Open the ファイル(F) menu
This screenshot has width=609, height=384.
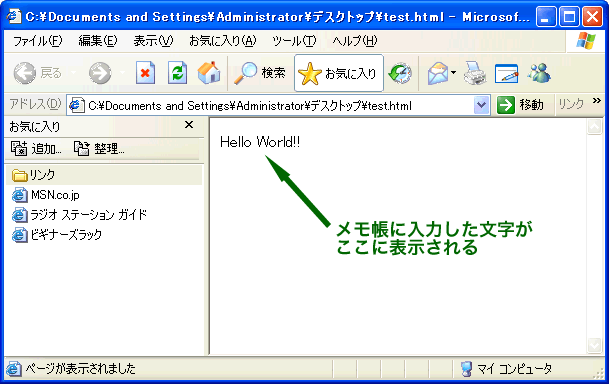38,41
